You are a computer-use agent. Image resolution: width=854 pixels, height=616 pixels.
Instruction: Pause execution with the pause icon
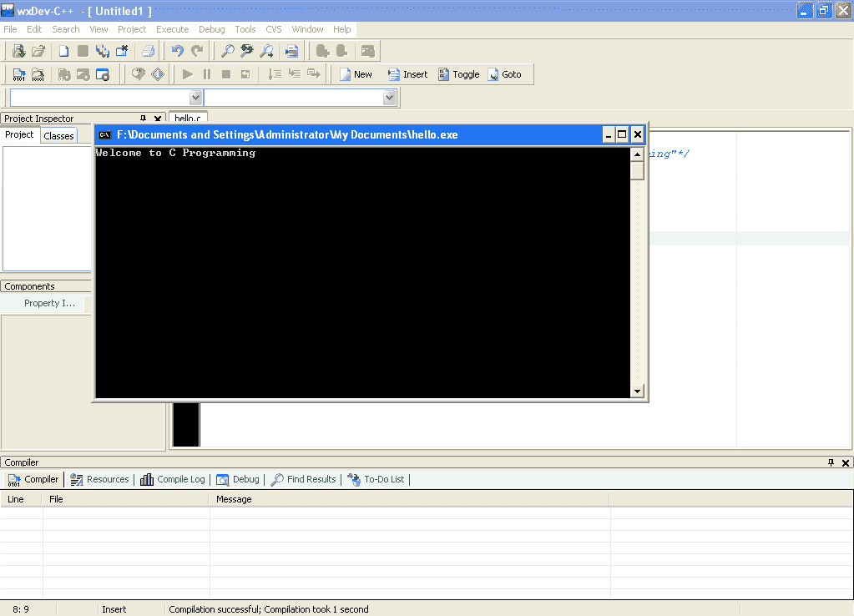coord(205,73)
